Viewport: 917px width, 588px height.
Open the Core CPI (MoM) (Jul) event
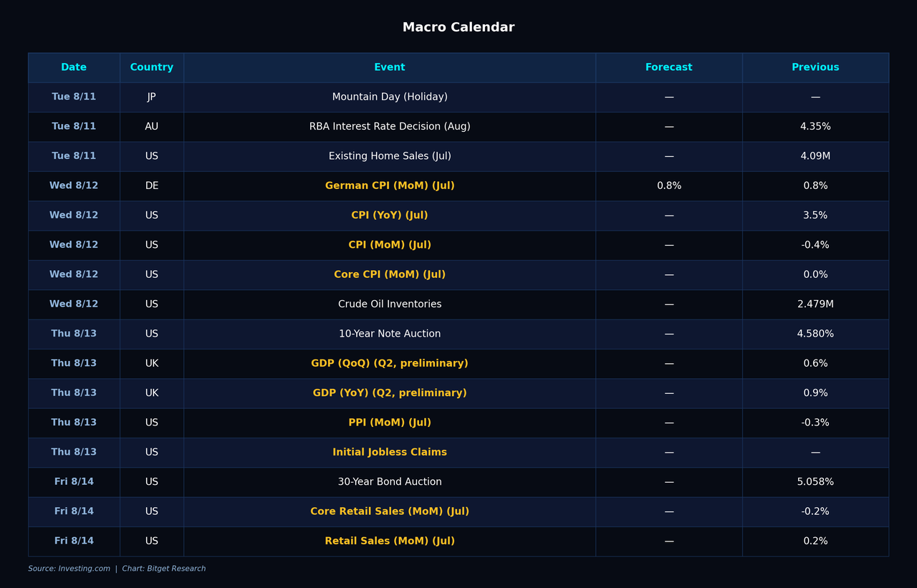click(x=390, y=275)
